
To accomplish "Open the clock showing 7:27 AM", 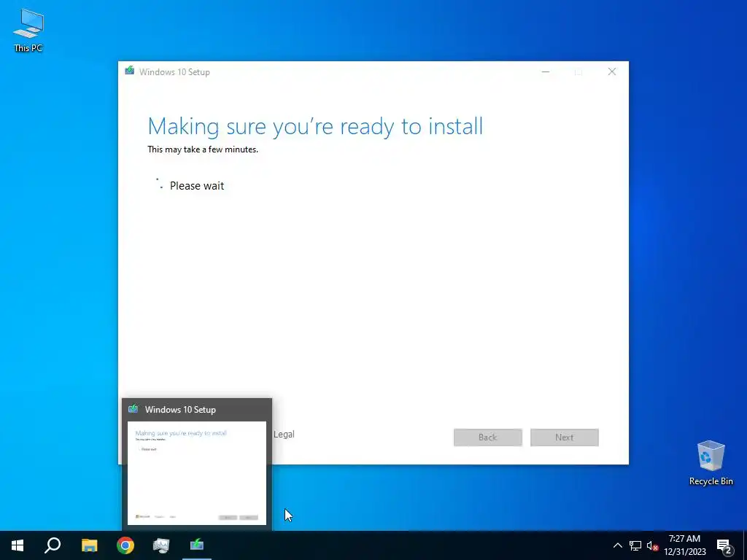I will (x=684, y=545).
